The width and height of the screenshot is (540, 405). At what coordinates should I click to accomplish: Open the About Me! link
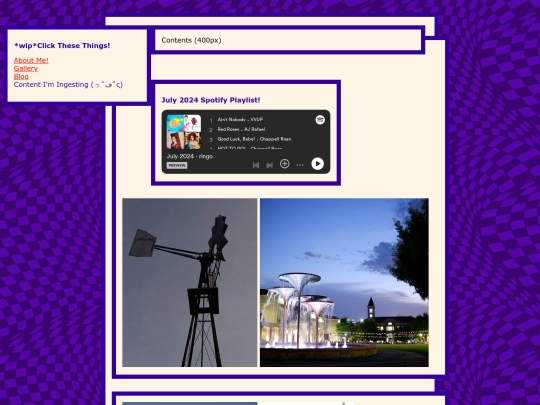31,60
